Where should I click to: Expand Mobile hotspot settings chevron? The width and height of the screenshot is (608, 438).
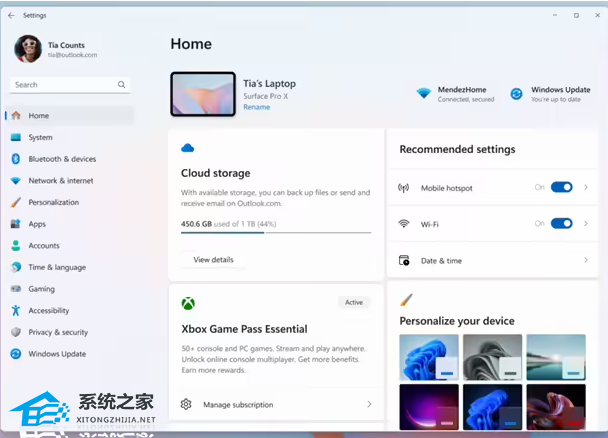(x=586, y=187)
